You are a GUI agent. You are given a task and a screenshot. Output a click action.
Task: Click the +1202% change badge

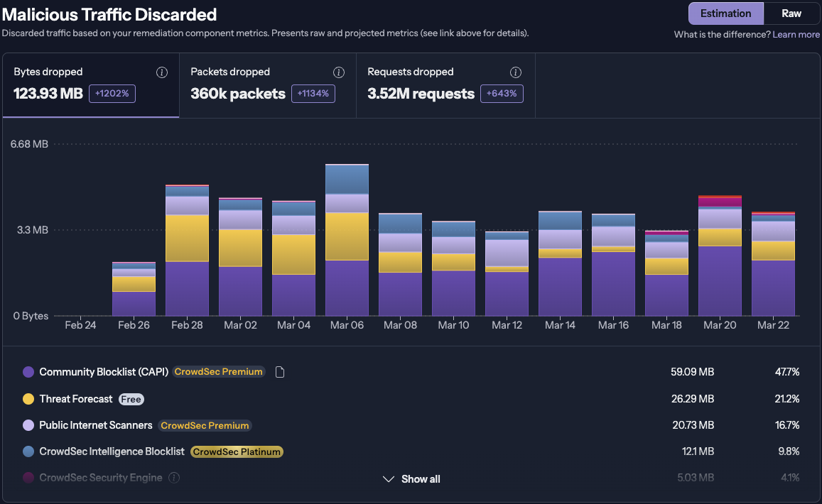pos(112,94)
